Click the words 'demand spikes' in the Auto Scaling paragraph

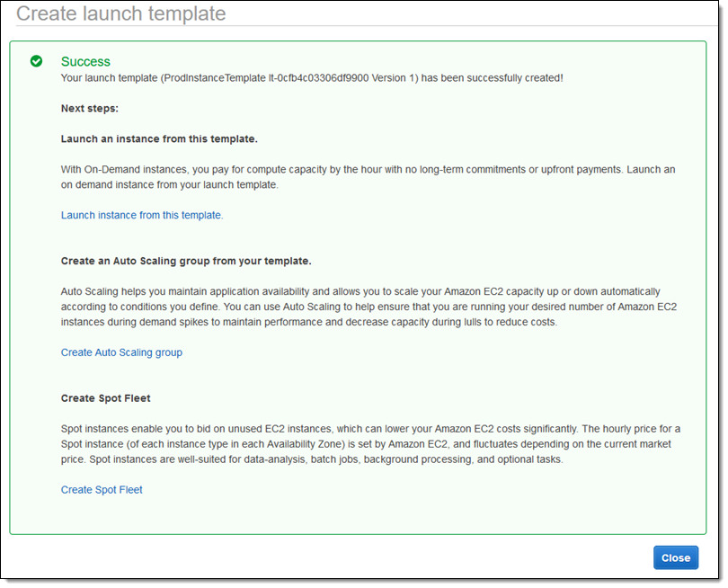click(184, 322)
